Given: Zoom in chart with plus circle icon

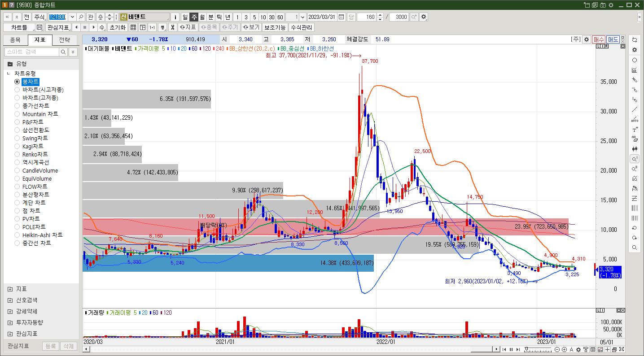Looking at the screenshot, I should [564, 349].
